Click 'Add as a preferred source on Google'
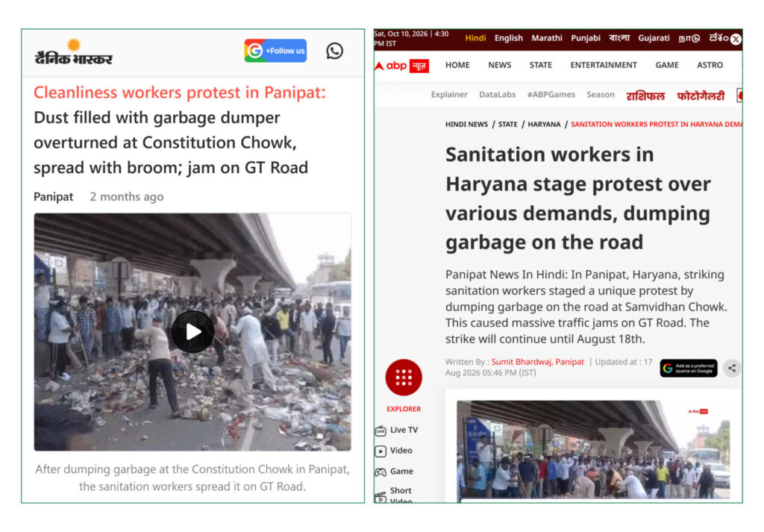The image size is (764, 532). click(689, 369)
